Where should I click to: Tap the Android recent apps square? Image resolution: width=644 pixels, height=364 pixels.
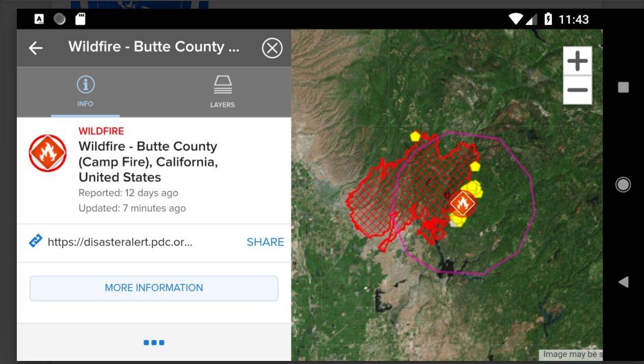pyautogui.click(x=623, y=87)
